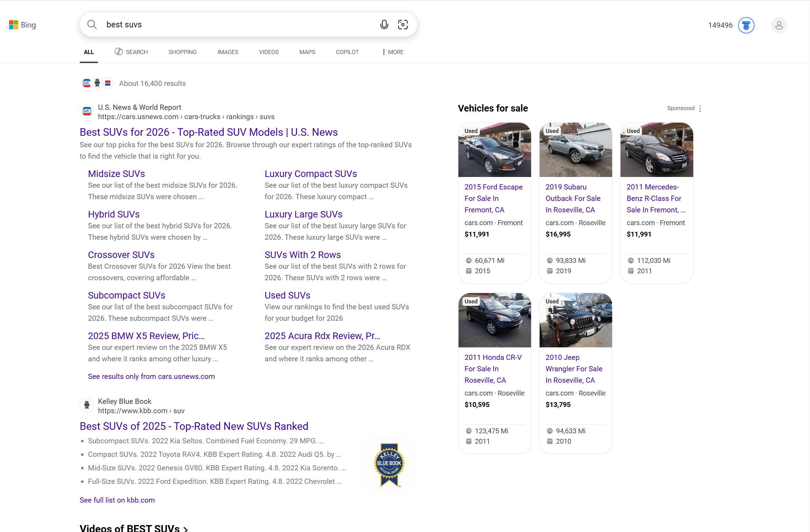This screenshot has width=810, height=532.
Task: Click the Kelley Blue Book favicon
Action: click(x=87, y=405)
